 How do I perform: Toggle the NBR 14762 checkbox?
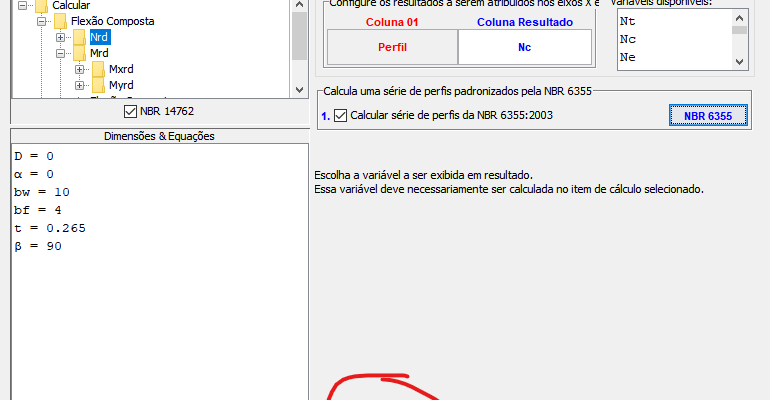(130, 111)
